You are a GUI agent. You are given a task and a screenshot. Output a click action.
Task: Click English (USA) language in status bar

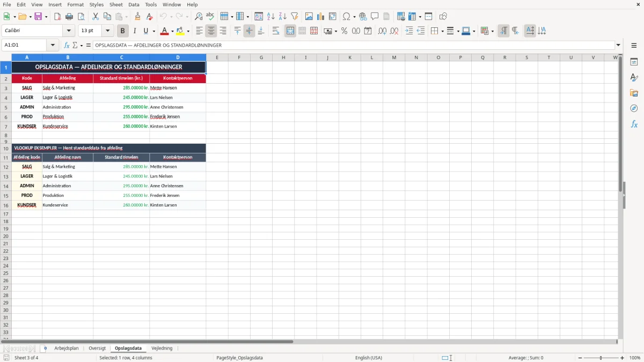coord(369,358)
